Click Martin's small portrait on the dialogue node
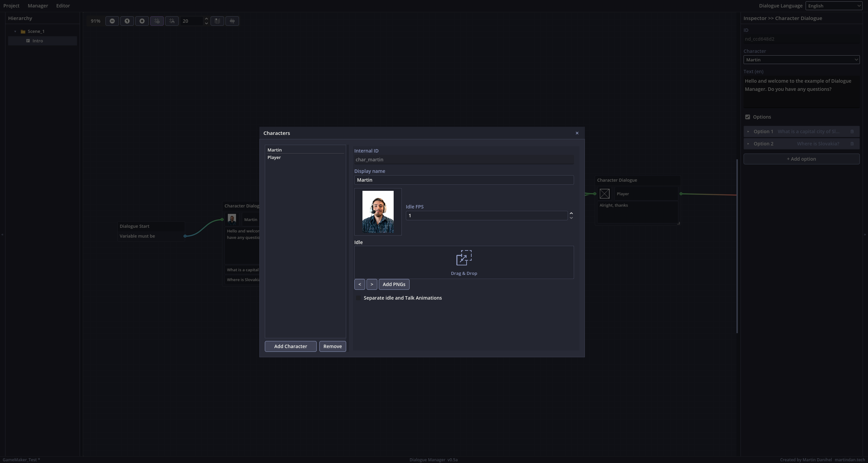Viewport: 868px width, 463px height. click(x=232, y=220)
